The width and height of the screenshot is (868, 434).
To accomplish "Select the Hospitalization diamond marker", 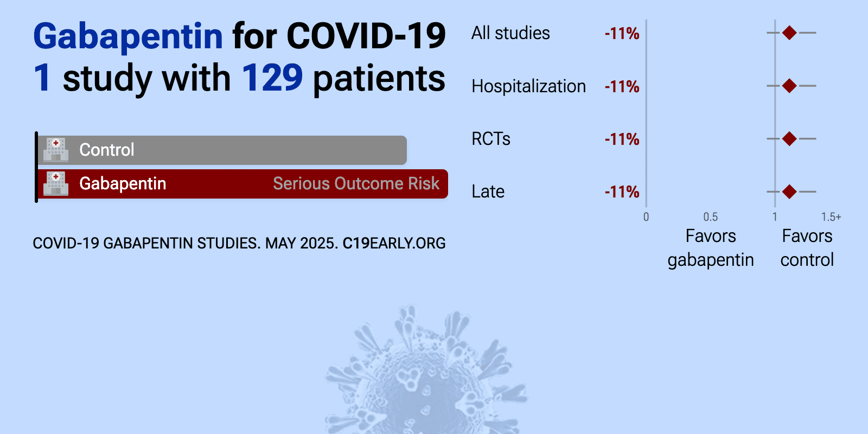I will tap(789, 86).
